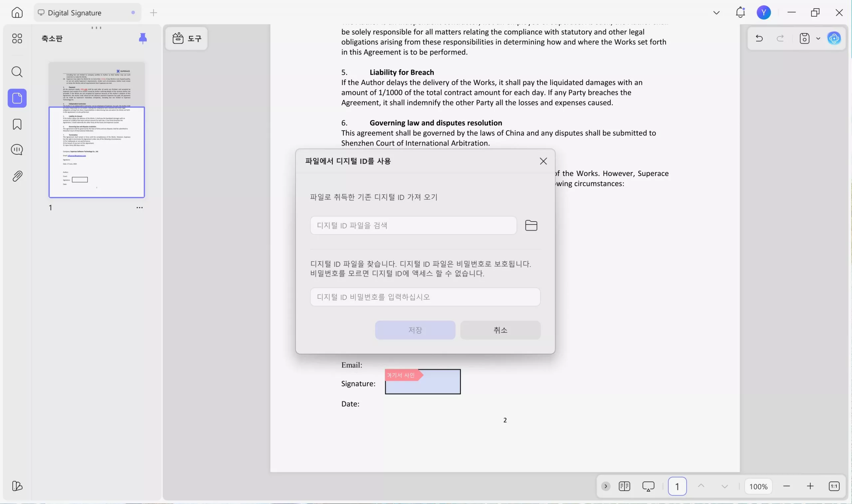Open the search panel in the sidebar

17,72
